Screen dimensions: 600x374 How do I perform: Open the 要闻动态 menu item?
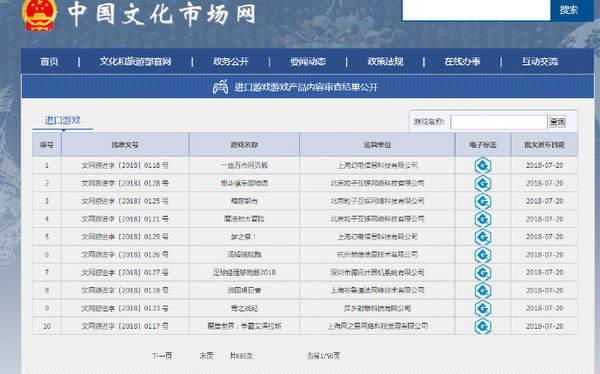[308, 61]
